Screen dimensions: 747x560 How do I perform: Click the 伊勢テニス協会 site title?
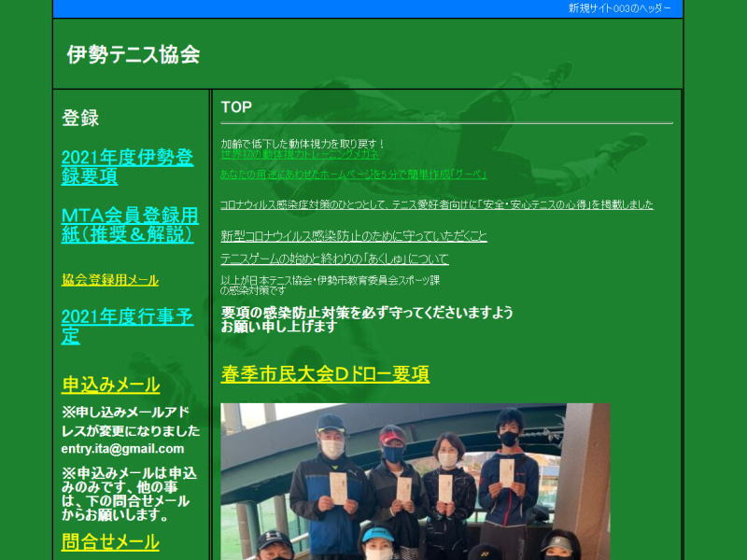coord(134,55)
